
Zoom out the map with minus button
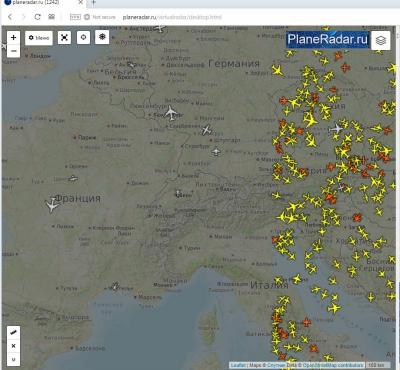[x=13, y=51]
